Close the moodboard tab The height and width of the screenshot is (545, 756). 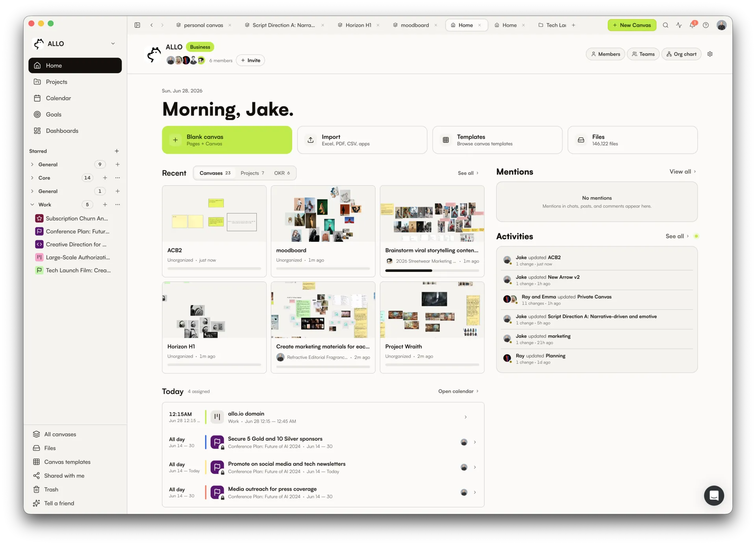point(436,25)
